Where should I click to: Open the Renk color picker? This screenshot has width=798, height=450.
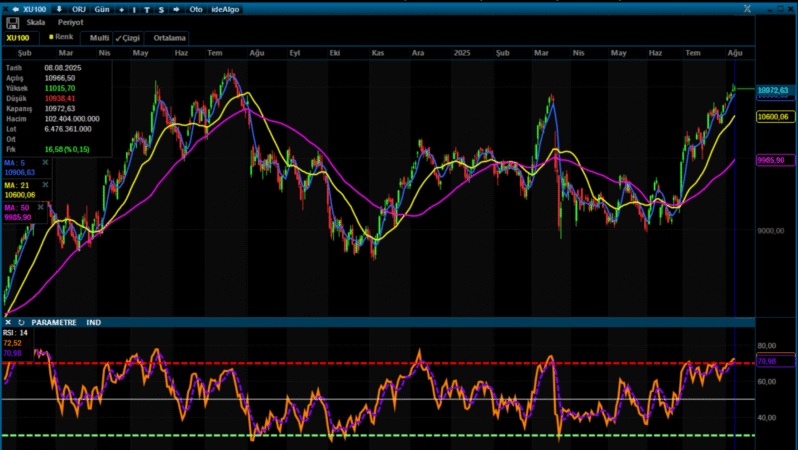pyautogui.click(x=61, y=37)
